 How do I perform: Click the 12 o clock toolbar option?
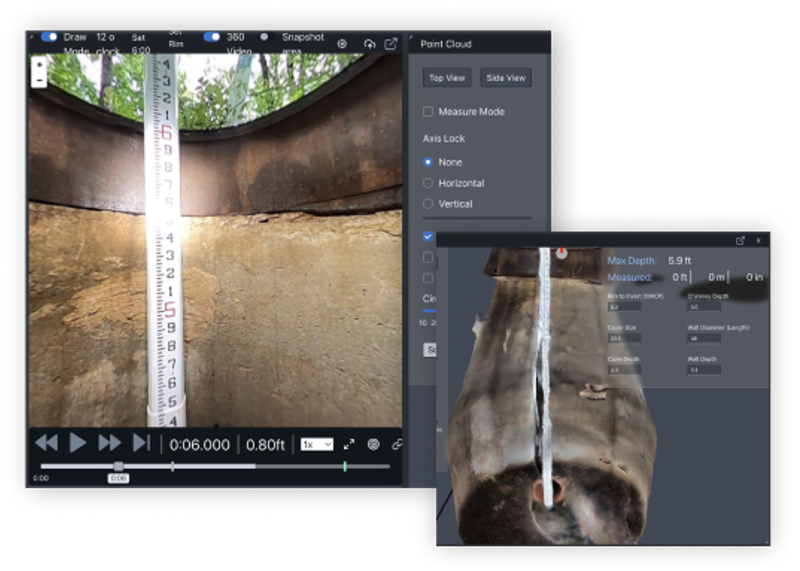tap(106, 43)
